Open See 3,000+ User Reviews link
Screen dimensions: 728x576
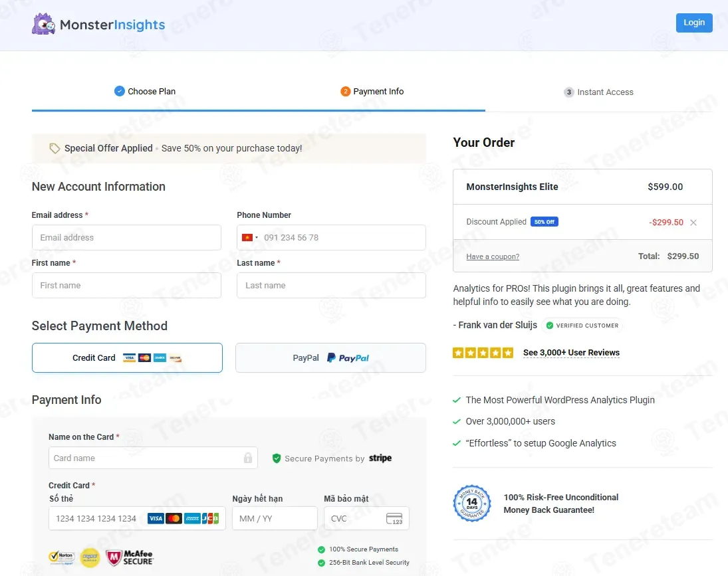pos(571,353)
